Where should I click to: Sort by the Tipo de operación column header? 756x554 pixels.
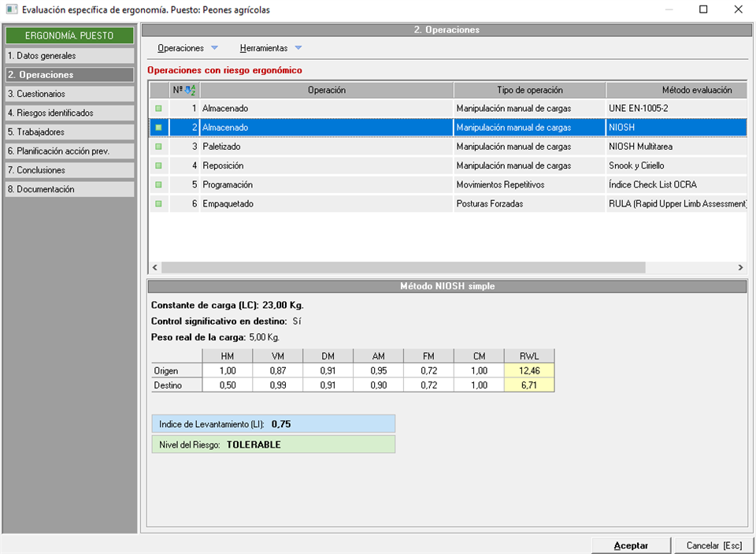tap(529, 90)
